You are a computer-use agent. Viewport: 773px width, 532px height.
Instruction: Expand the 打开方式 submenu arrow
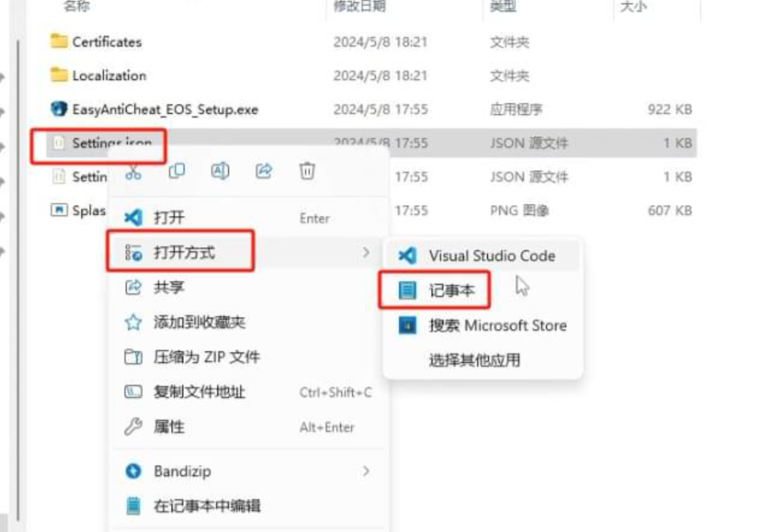coord(366,253)
